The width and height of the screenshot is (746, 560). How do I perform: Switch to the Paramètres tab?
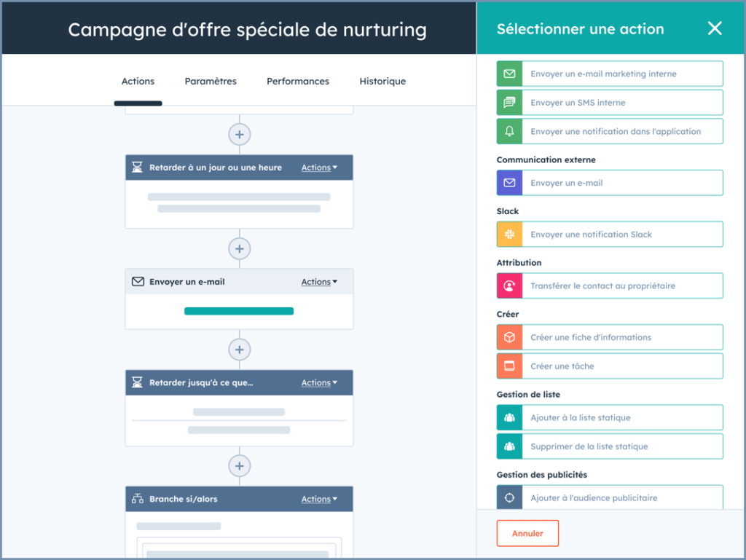(211, 82)
